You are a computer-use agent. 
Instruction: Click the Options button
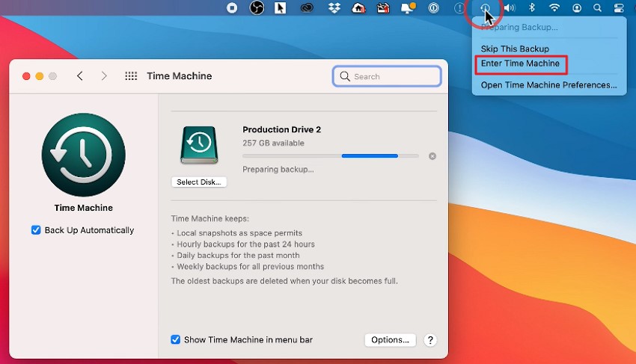[390, 339]
